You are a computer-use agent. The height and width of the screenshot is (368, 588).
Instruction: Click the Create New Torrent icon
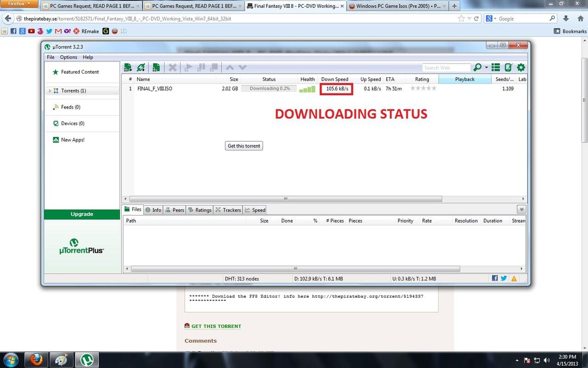(156, 68)
